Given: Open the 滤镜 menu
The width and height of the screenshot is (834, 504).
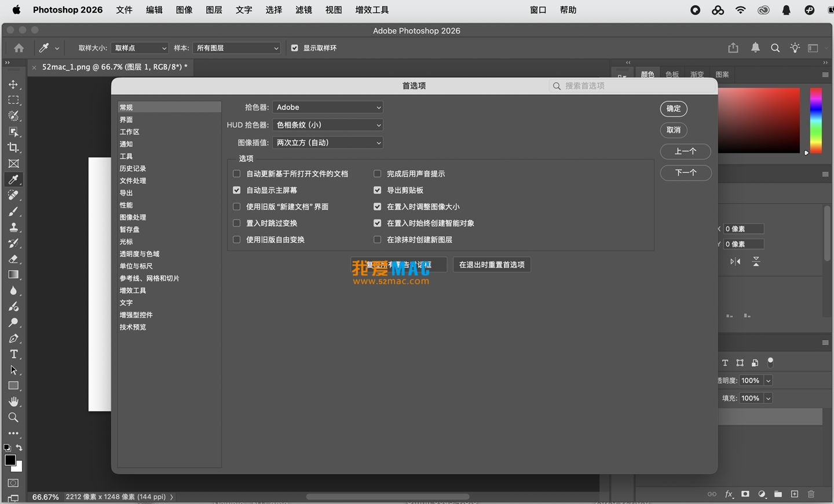Looking at the screenshot, I should click(303, 10).
